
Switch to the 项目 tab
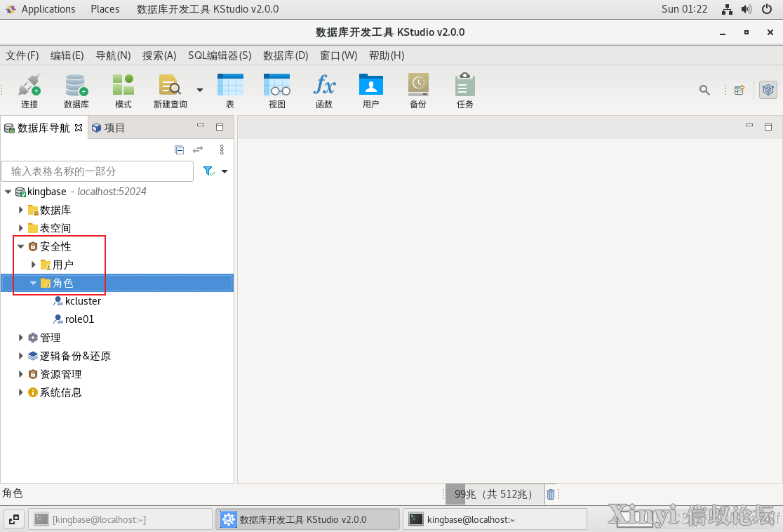(108, 128)
